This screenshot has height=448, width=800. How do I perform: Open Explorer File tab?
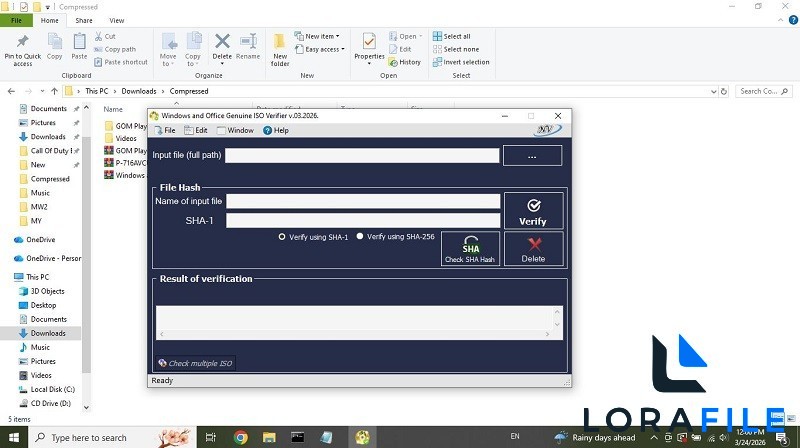(x=16, y=20)
